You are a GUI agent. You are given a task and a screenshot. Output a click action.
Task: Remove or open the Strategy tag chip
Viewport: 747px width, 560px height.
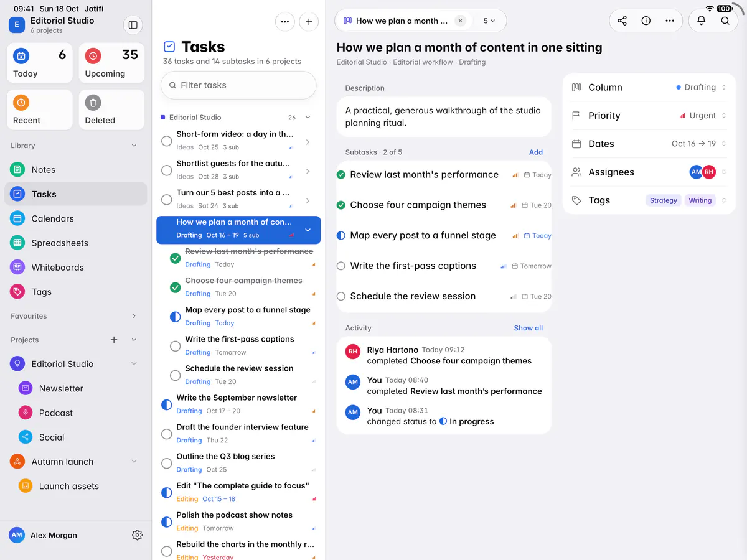[664, 200]
